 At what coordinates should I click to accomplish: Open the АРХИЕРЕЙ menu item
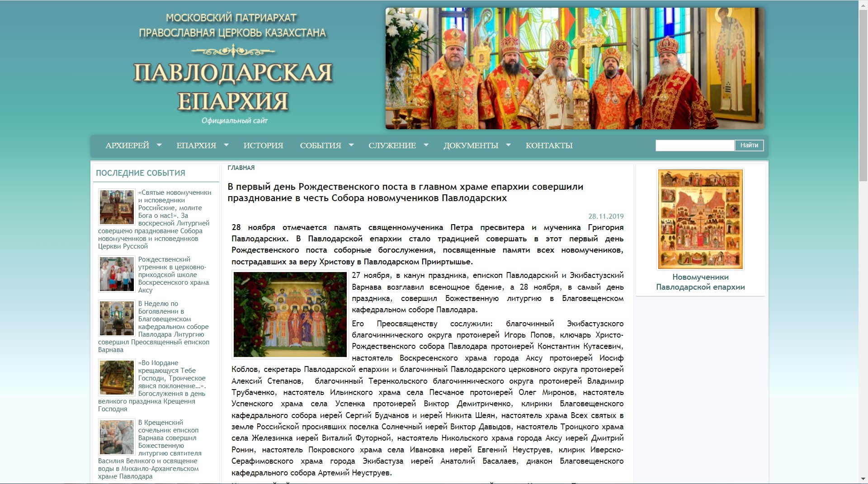tap(127, 146)
